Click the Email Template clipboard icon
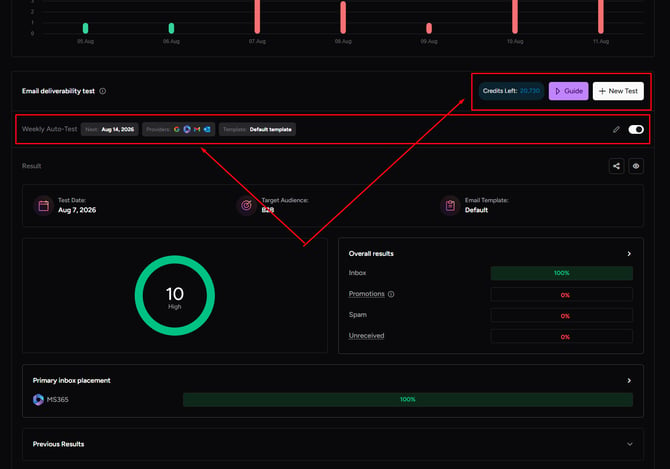The height and width of the screenshot is (469, 670). 450,205
